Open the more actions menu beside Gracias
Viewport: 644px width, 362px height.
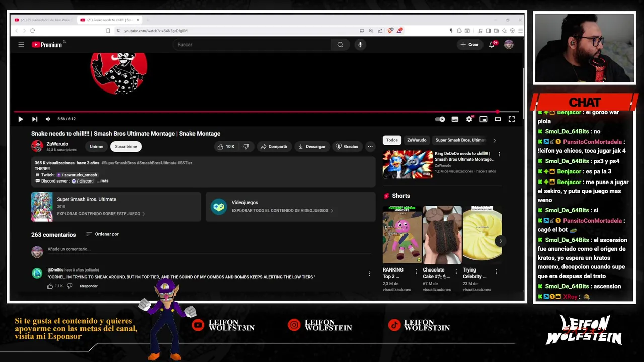click(x=370, y=147)
